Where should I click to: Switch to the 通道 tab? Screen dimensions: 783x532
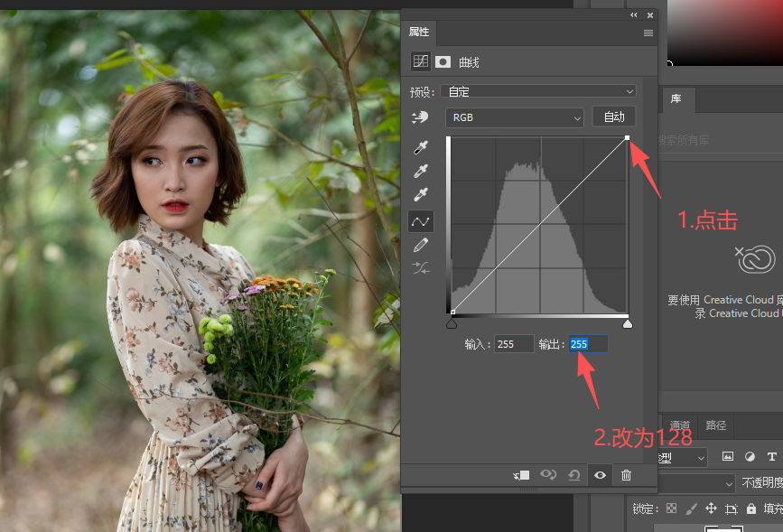click(680, 425)
